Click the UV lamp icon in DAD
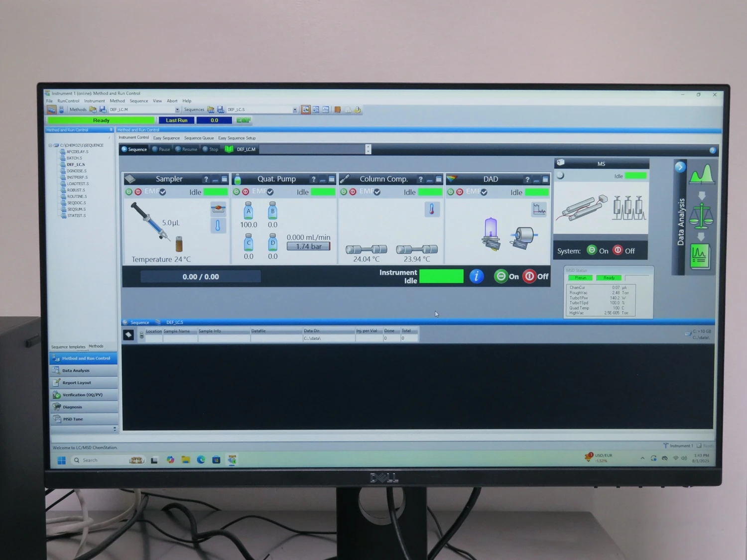747x560 pixels. pos(491,232)
